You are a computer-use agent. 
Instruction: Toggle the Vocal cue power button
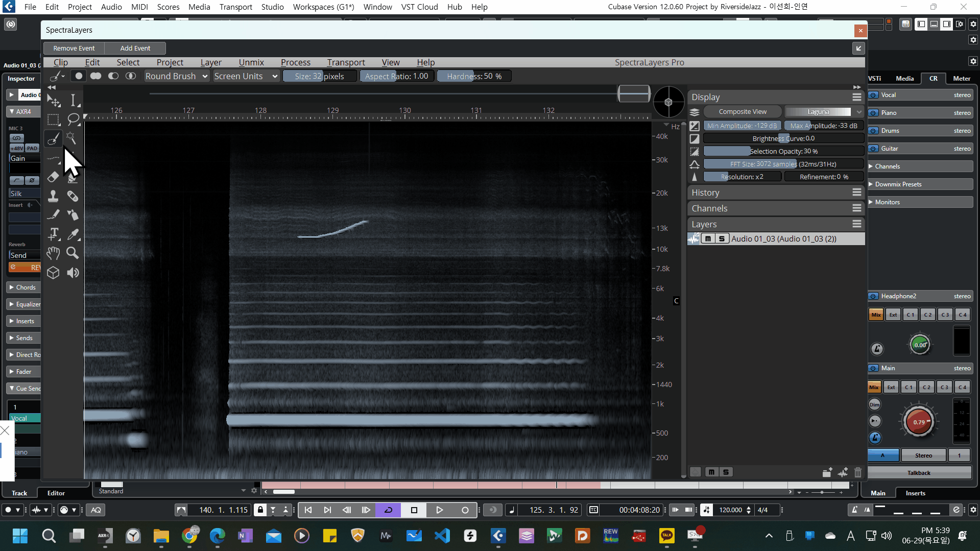tap(874, 95)
